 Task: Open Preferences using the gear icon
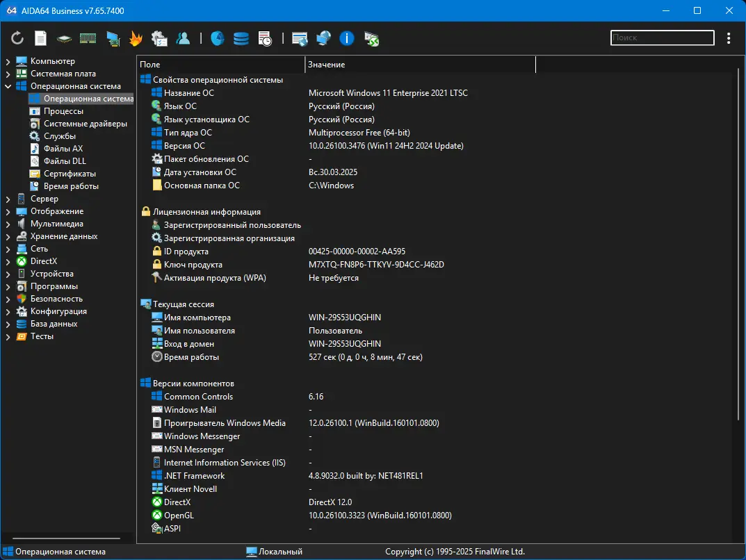(x=160, y=38)
